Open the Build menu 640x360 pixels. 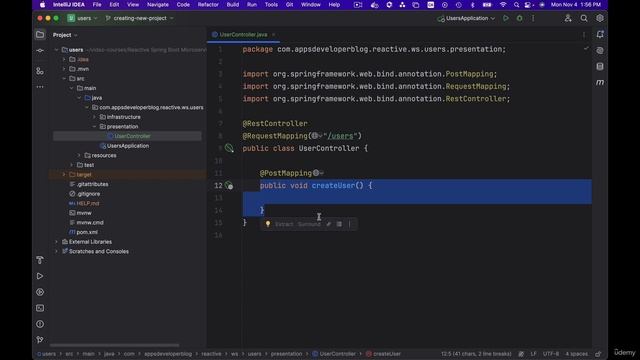[x=233, y=4]
